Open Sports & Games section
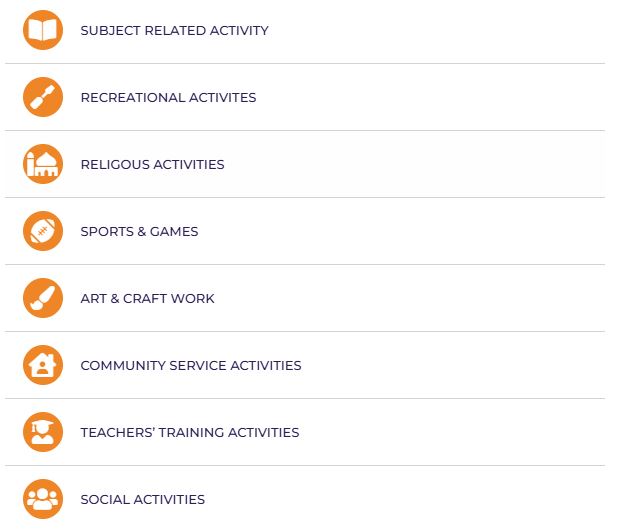 [139, 231]
